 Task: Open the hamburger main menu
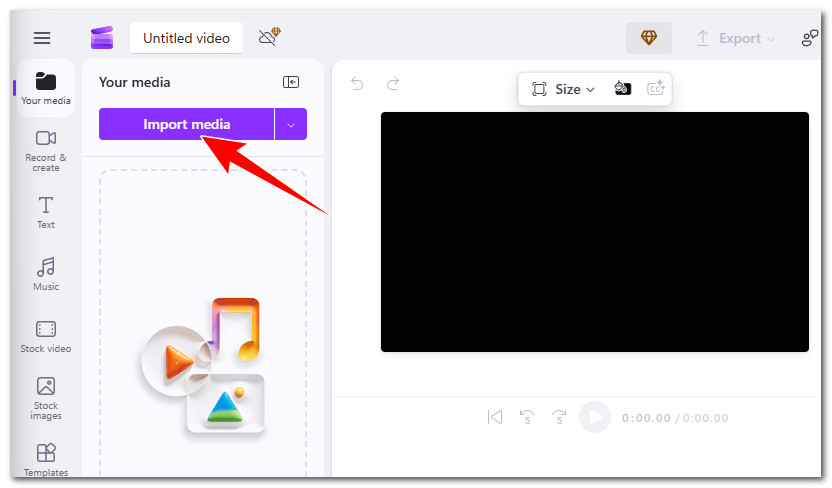click(42, 38)
